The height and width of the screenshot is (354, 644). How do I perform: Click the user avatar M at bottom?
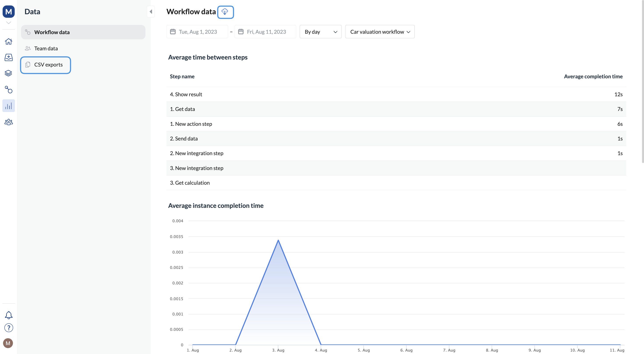pos(8,343)
